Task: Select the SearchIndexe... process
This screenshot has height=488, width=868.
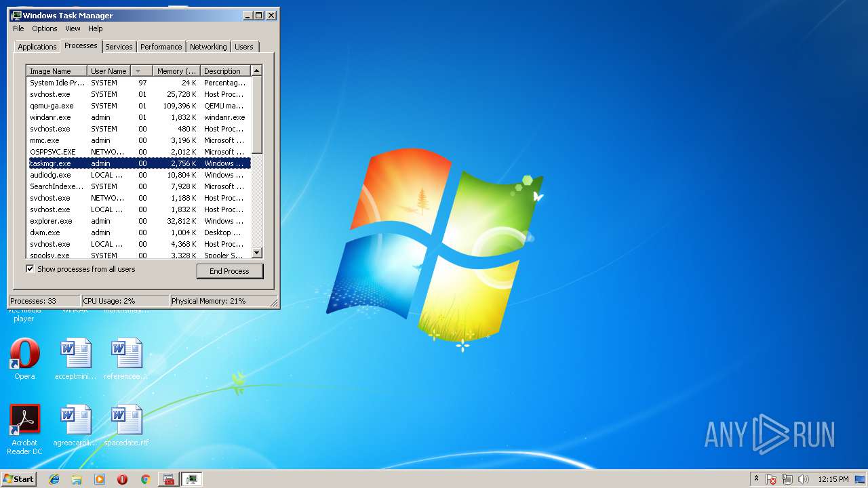Action: [138, 186]
